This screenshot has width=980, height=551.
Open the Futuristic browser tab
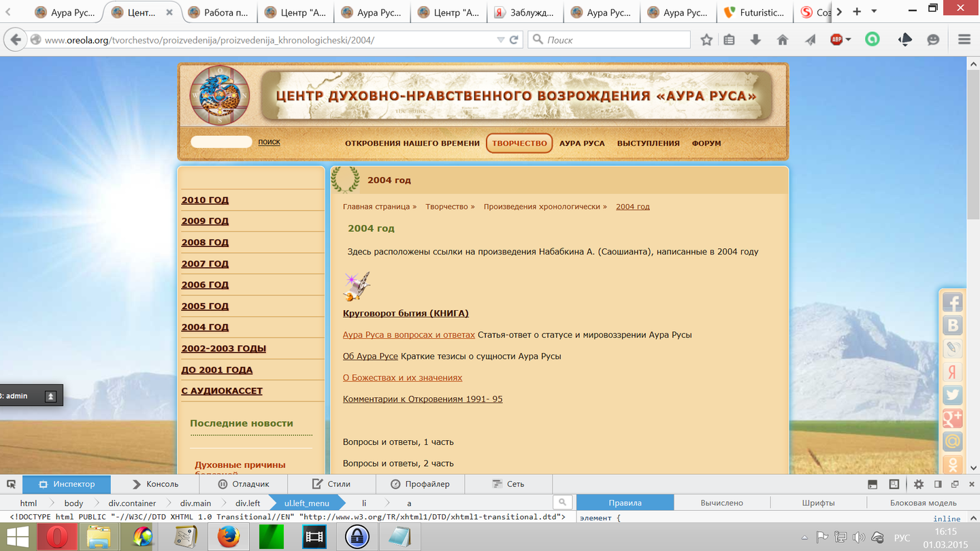[755, 12]
